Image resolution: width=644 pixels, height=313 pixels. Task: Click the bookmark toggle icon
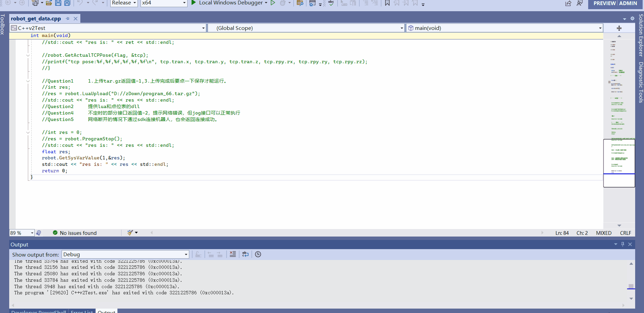387,3
